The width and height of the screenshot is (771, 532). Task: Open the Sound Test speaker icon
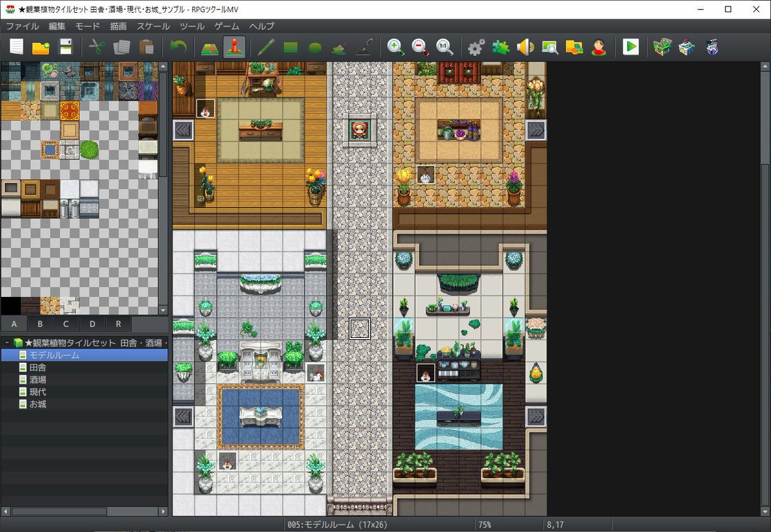[527, 46]
